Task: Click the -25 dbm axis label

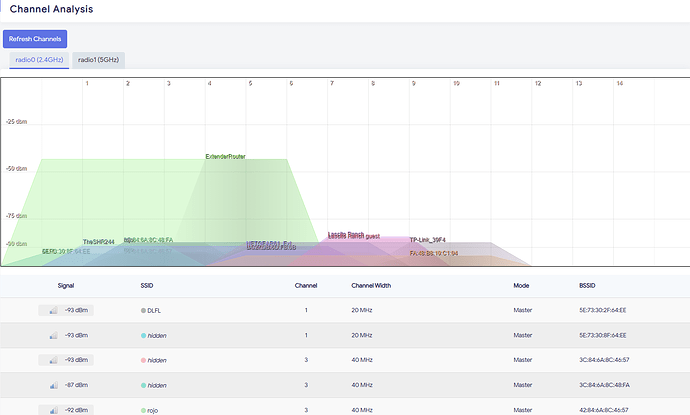Action: pyautogui.click(x=17, y=121)
